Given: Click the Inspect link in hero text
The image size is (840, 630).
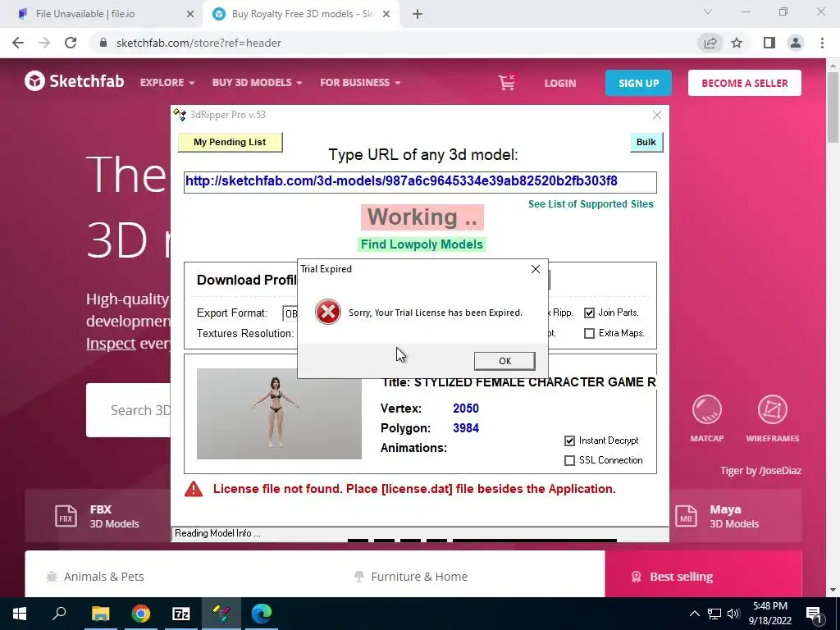Looking at the screenshot, I should (111, 344).
